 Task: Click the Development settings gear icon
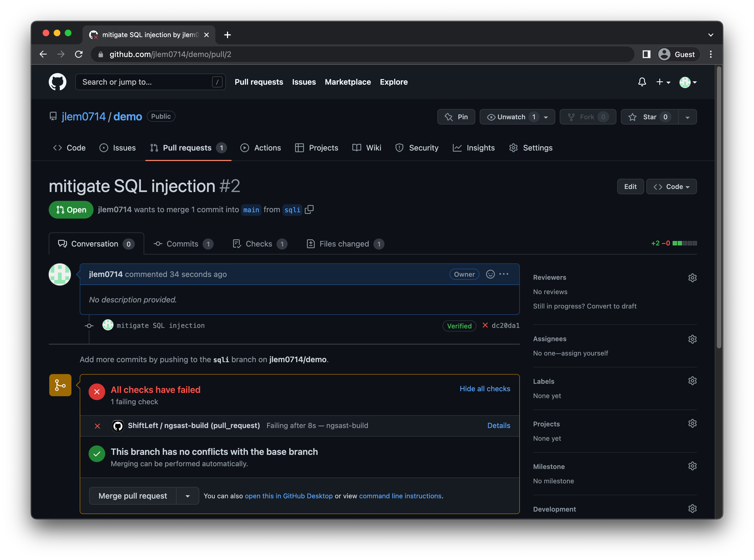[x=693, y=508]
